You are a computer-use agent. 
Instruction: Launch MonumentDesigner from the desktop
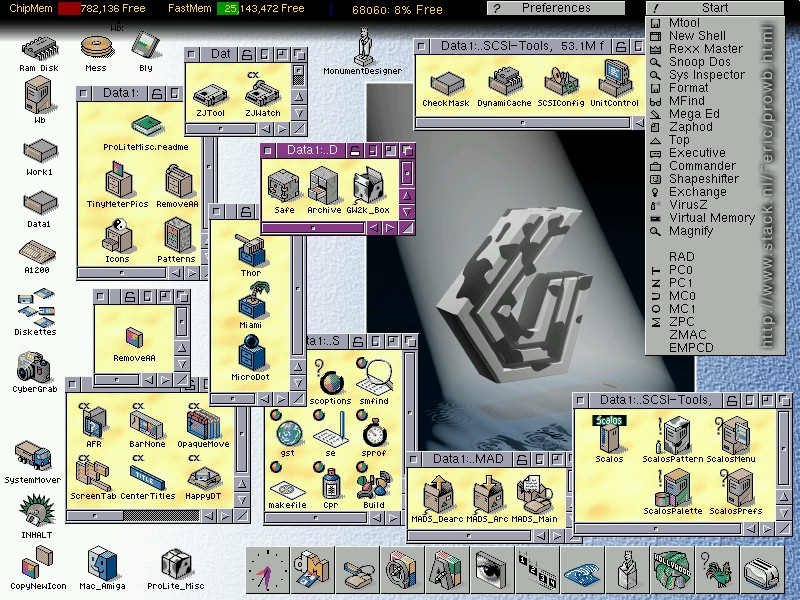362,48
